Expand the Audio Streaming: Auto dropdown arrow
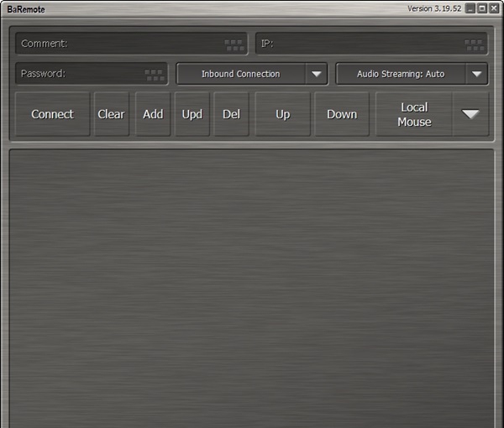 (476, 74)
